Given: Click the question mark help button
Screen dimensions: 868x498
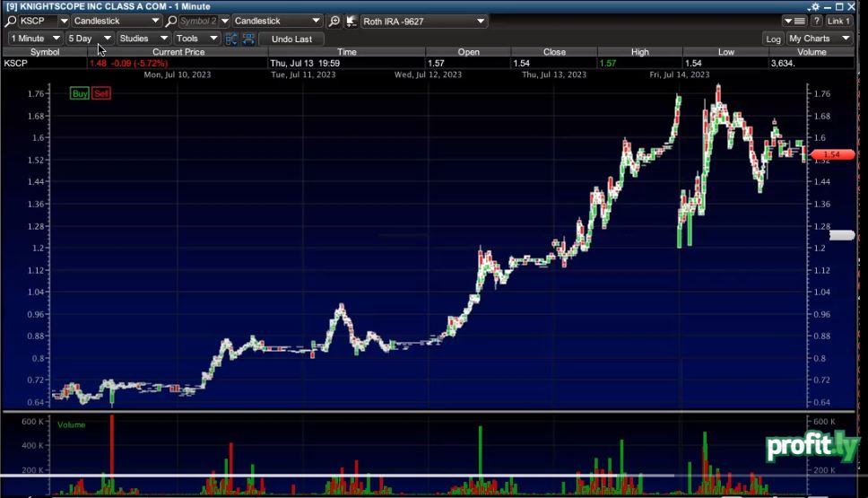Looking at the screenshot, I should coord(817,21).
